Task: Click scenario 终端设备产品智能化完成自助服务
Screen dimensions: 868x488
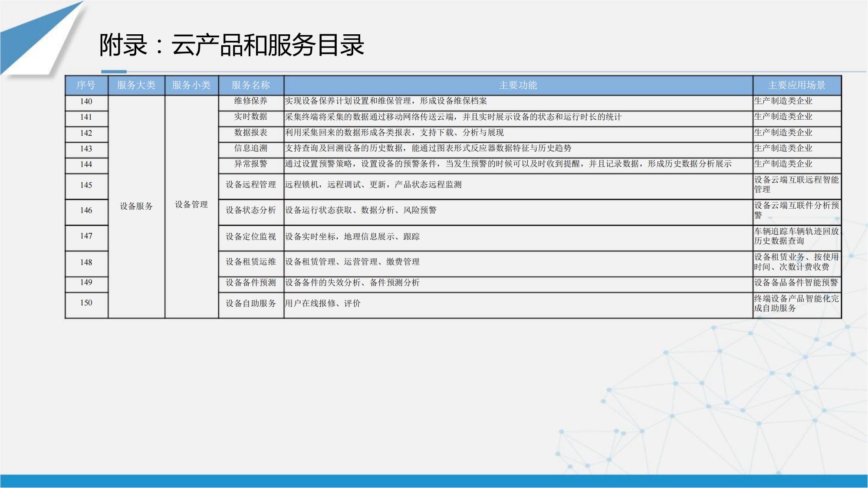Action: (x=797, y=304)
